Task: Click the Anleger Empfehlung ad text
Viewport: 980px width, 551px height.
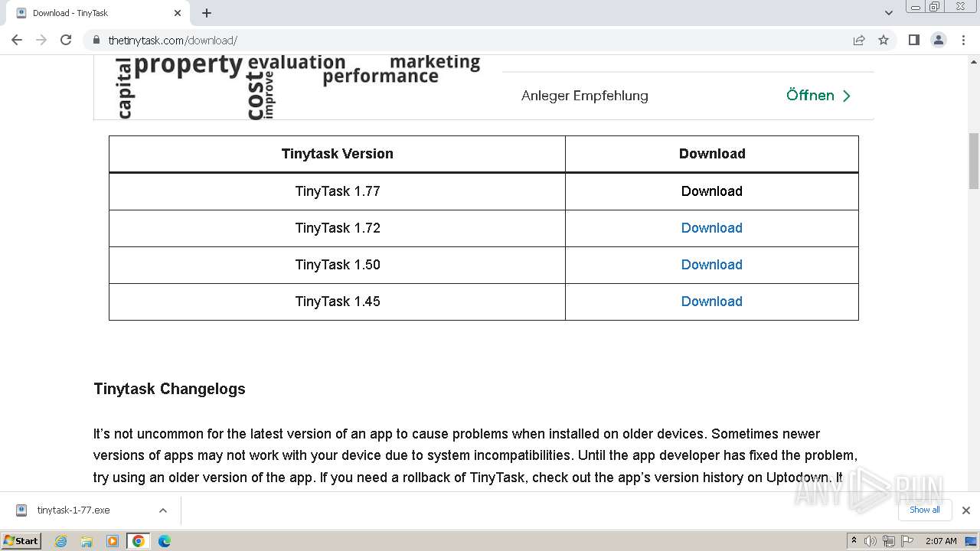Action: coord(585,96)
